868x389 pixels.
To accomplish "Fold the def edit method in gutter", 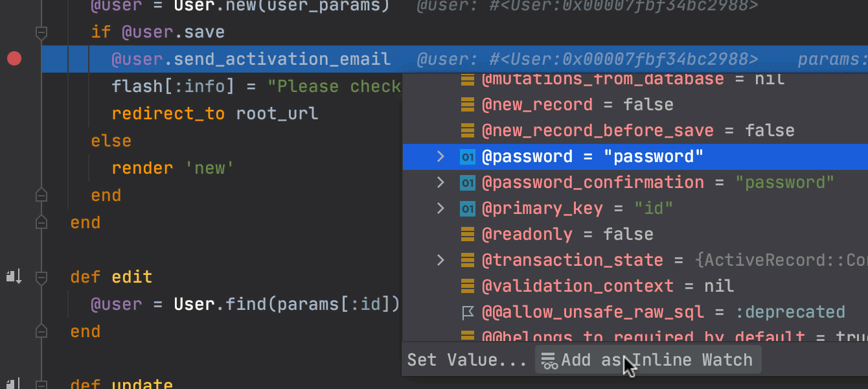I will tap(41, 277).
